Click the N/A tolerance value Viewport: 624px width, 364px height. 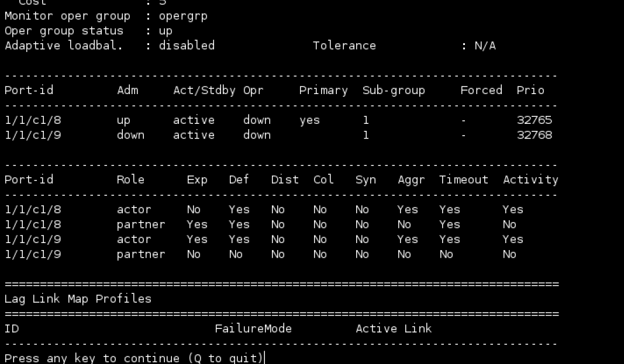(x=485, y=46)
